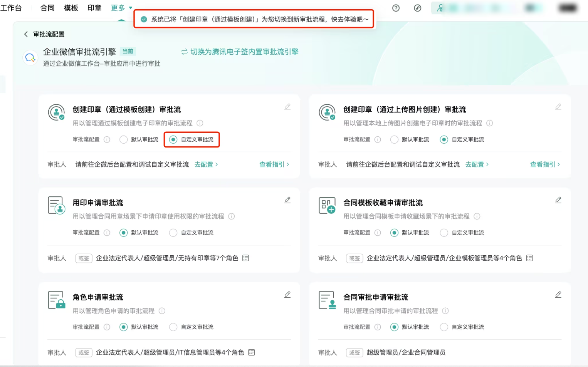The width and height of the screenshot is (588, 367).
Task: Open the 工作台 tab
Action: click(11, 8)
